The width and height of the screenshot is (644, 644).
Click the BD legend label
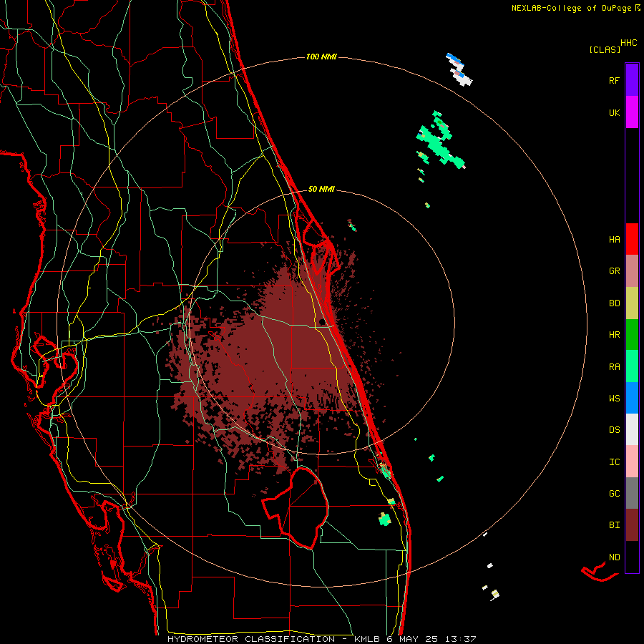pos(614,303)
